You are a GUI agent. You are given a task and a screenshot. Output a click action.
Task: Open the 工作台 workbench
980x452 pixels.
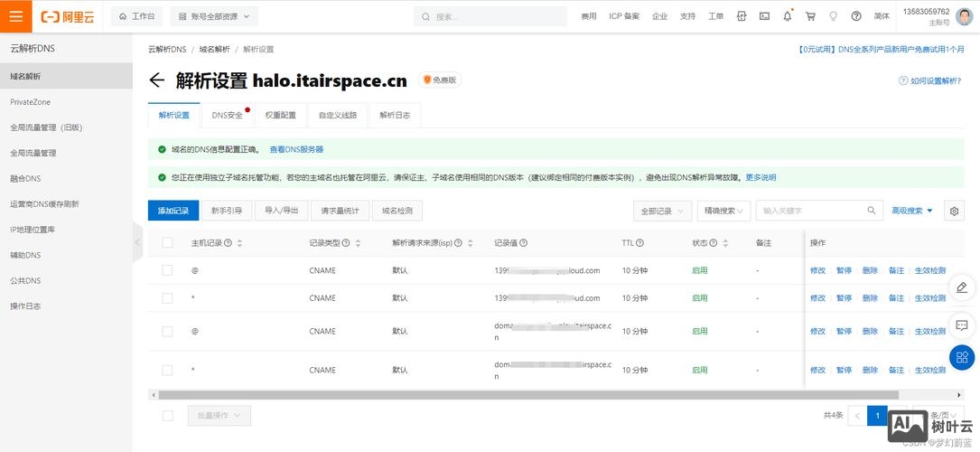click(x=137, y=16)
